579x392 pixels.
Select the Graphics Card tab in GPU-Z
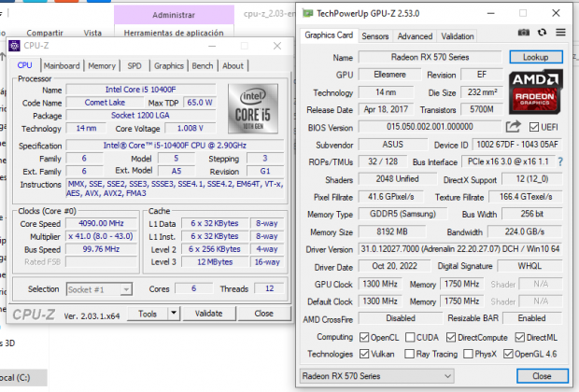pyautogui.click(x=329, y=35)
